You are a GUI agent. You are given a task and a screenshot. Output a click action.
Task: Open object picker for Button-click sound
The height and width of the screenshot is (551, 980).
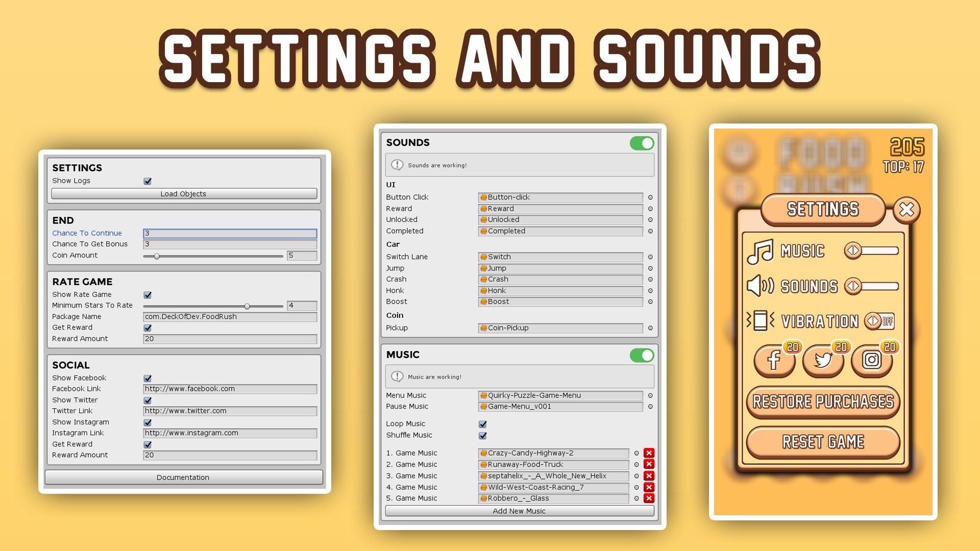point(650,197)
